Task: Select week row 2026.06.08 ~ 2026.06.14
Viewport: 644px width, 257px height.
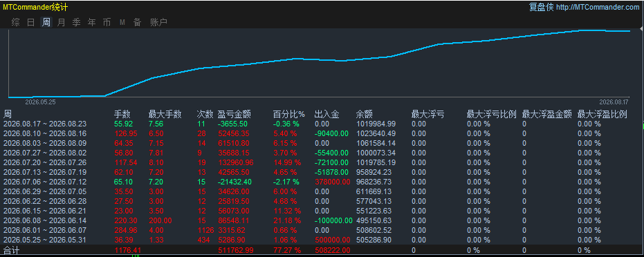Action: (x=322, y=220)
